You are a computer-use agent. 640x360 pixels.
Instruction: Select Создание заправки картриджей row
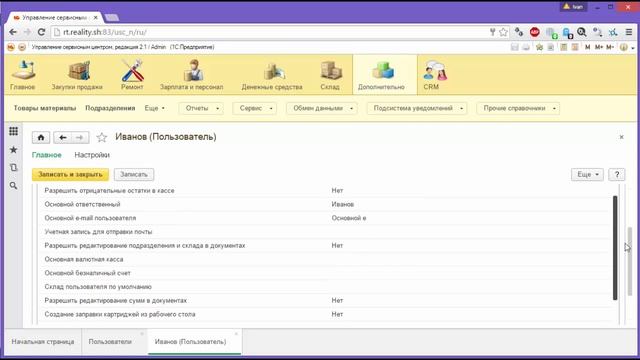(x=328, y=314)
